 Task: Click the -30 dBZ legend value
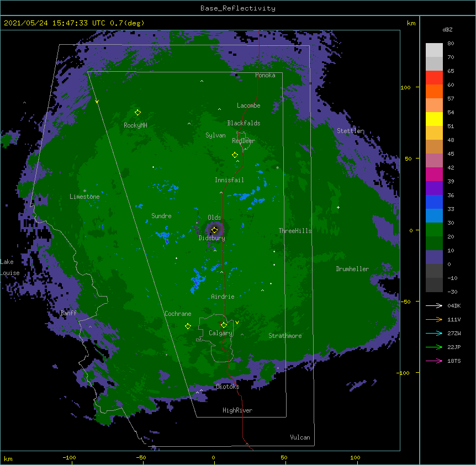(452, 292)
